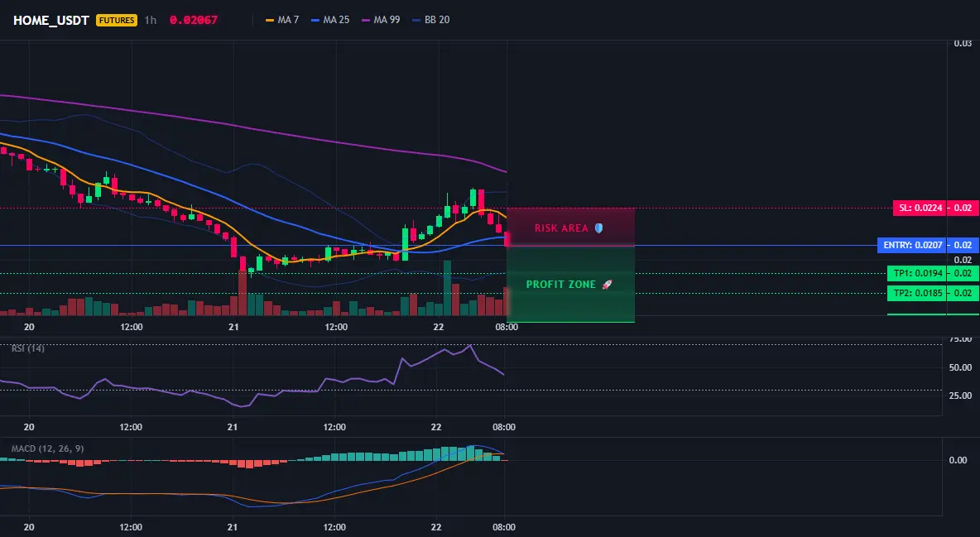The height and width of the screenshot is (537, 980).
Task: Click the 50.00 RSI axis value
Action: point(960,367)
